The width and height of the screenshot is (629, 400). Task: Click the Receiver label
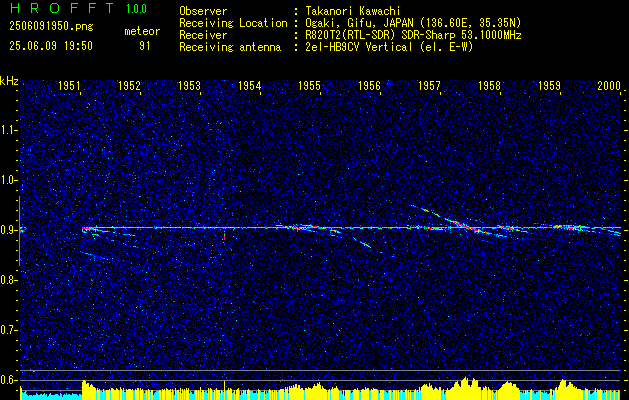coord(203,35)
